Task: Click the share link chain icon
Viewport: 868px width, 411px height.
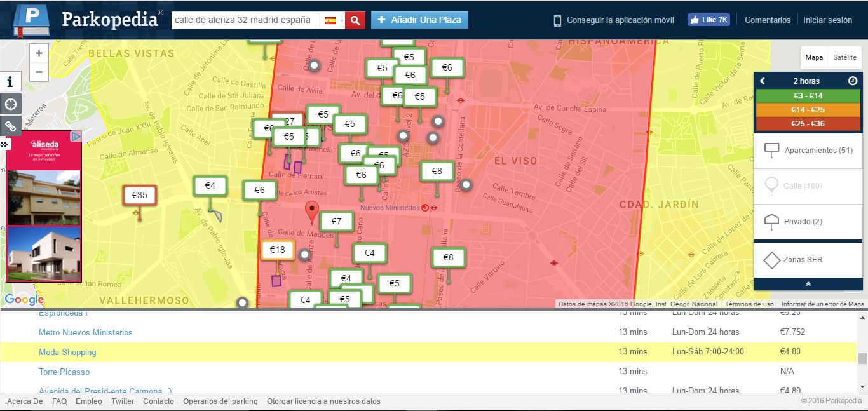Action: 10,126
